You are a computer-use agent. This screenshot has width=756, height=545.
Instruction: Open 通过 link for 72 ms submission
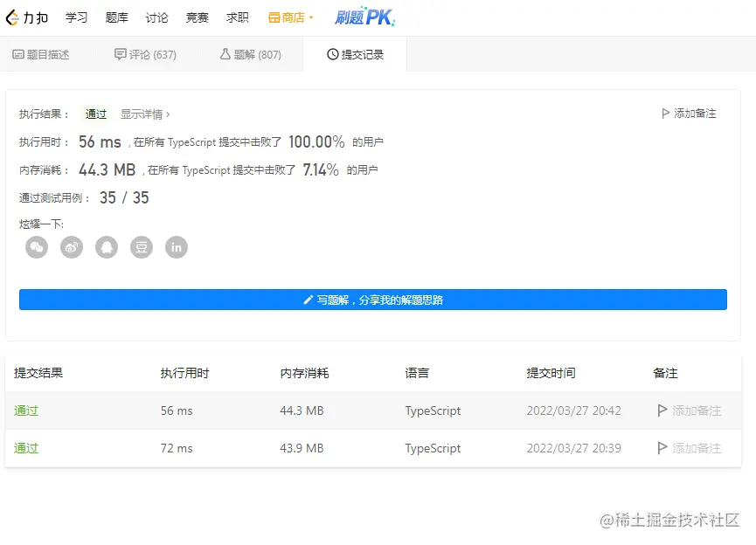[x=26, y=448]
